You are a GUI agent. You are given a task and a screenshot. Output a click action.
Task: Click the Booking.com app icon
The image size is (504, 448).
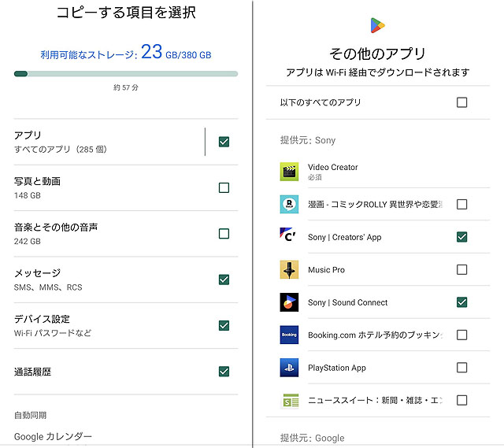[289, 335]
